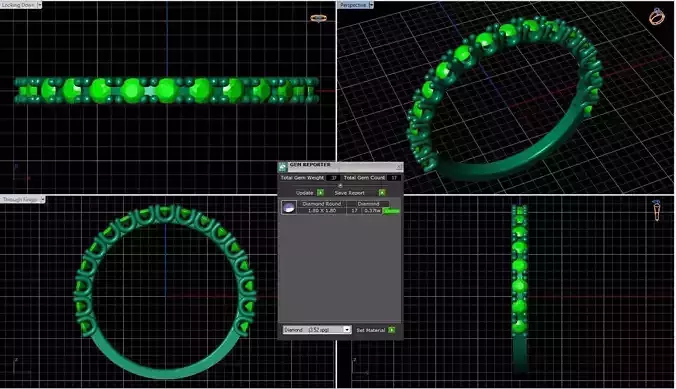Click the Gem Reporter title bar icon

283,166
